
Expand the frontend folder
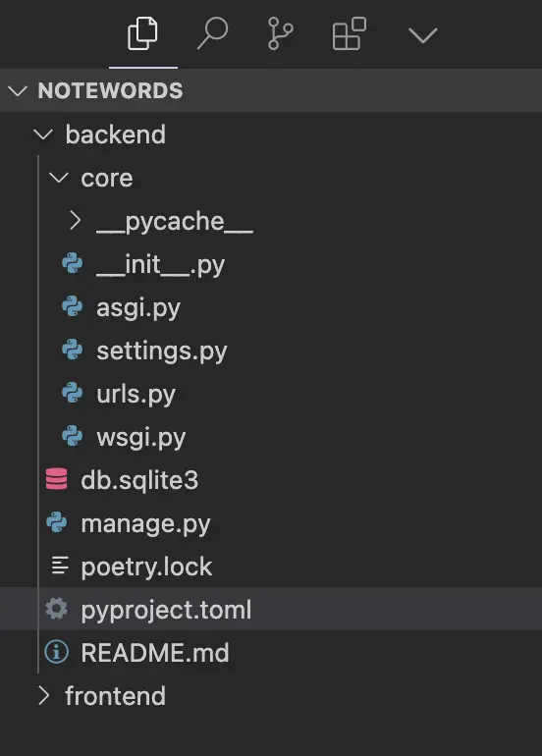pyautogui.click(x=43, y=696)
